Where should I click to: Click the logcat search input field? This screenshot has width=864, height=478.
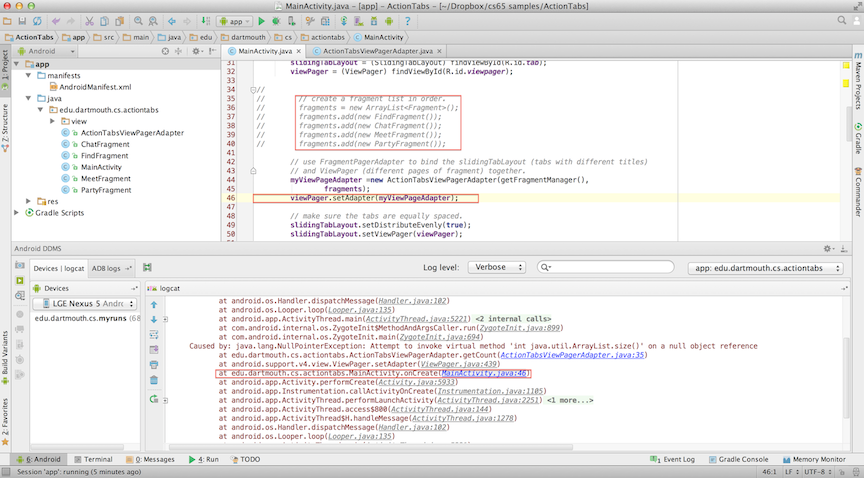[610, 268]
